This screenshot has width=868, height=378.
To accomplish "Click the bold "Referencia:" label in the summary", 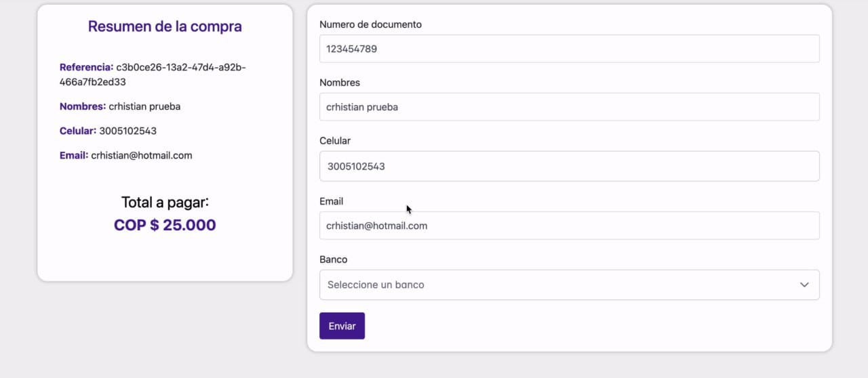I will tap(86, 67).
